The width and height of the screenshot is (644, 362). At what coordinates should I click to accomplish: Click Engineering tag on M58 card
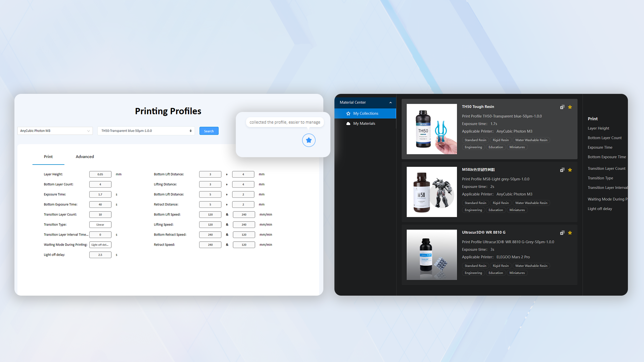tap(473, 210)
